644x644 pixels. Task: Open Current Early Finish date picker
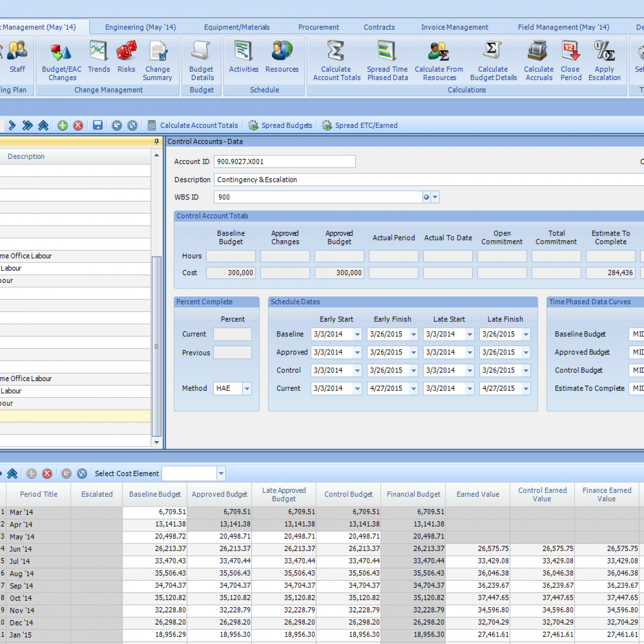pyautogui.click(x=413, y=389)
